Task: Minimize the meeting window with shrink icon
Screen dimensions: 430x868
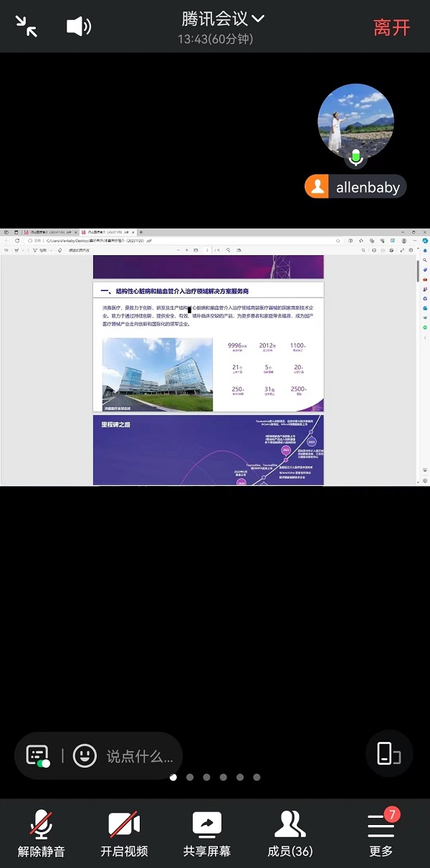Action: click(27, 27)
